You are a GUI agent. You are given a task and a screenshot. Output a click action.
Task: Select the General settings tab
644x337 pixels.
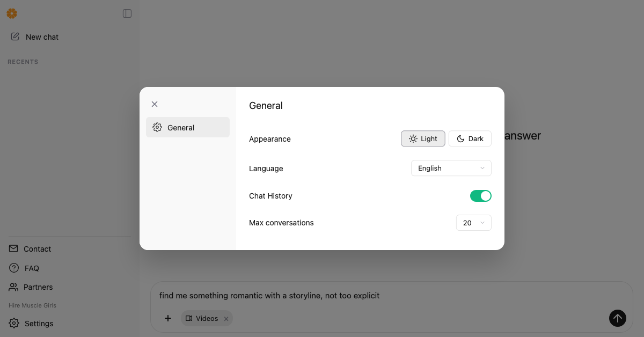coord(188,127)
